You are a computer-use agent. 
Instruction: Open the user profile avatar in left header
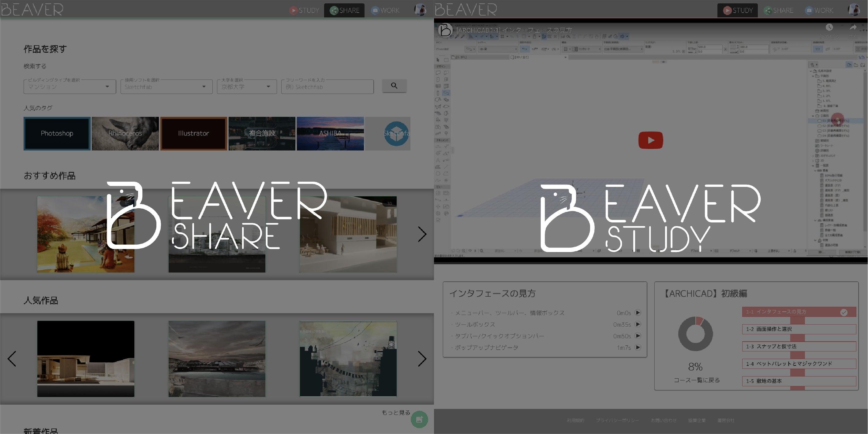[420, 10]
